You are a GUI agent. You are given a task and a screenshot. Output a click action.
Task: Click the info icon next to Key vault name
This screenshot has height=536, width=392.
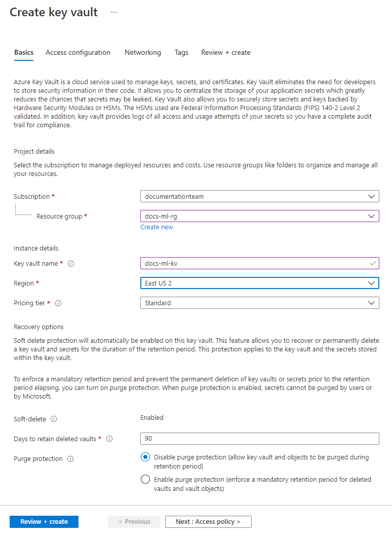[x=70, y=264]
